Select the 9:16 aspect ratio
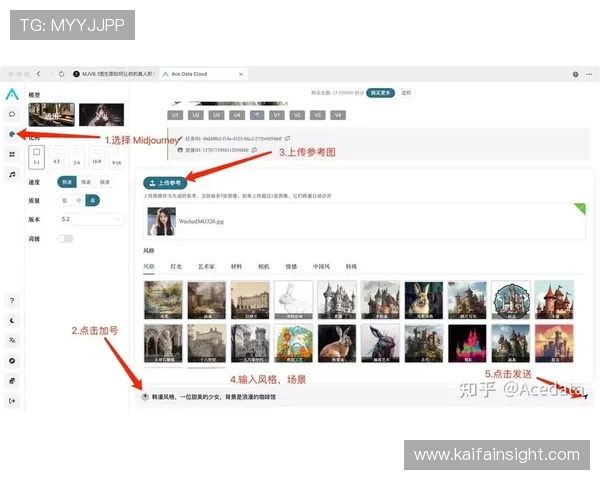The image size is (600, 480). 116,157
